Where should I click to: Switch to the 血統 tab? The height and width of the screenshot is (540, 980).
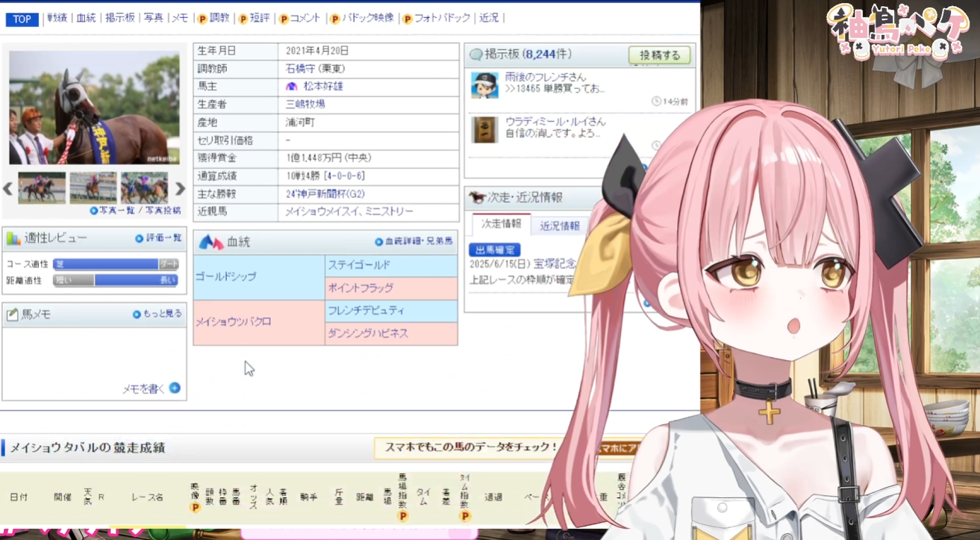coord(86,18)
